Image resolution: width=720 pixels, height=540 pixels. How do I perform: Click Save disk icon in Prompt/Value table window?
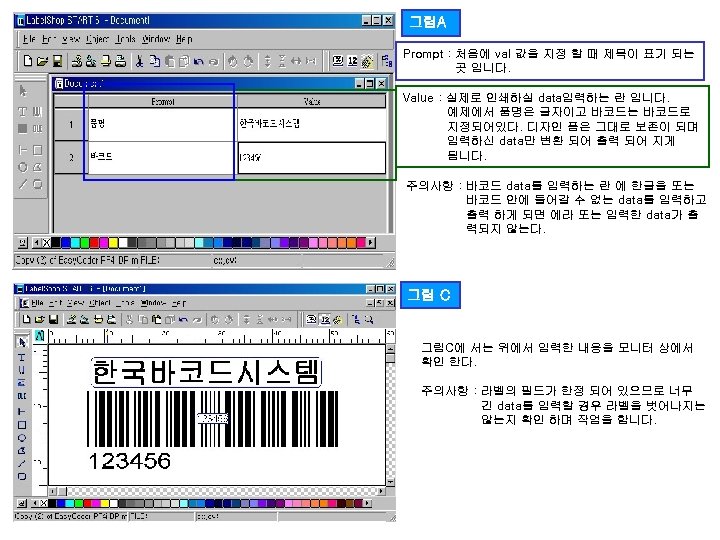[x=57, y=61]
